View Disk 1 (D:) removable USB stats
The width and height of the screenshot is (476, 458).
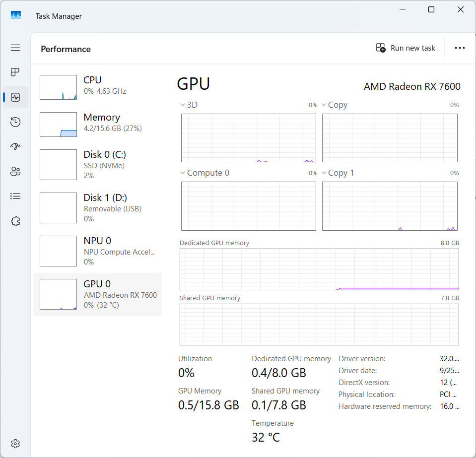point(97,208)
